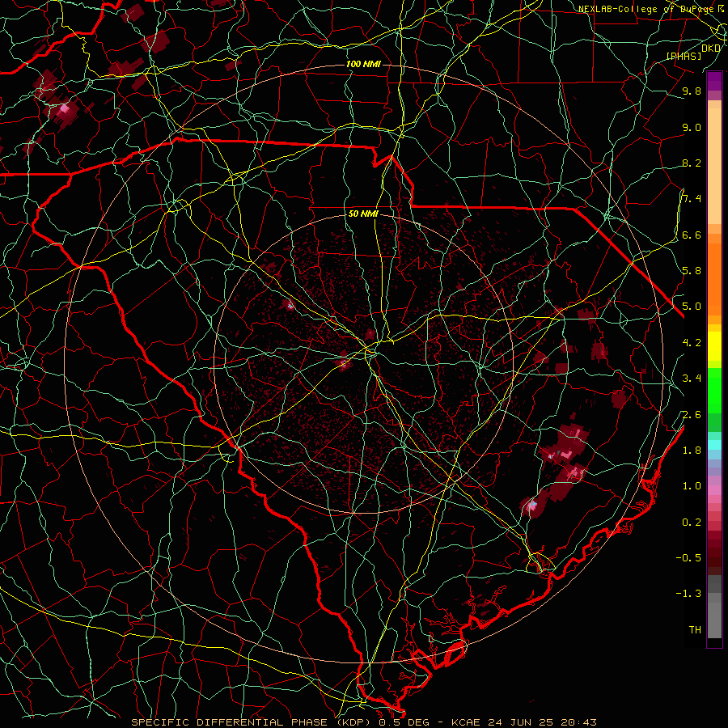Pick the yellow color bar segment

pyautogui.click(x=714, y=346)
